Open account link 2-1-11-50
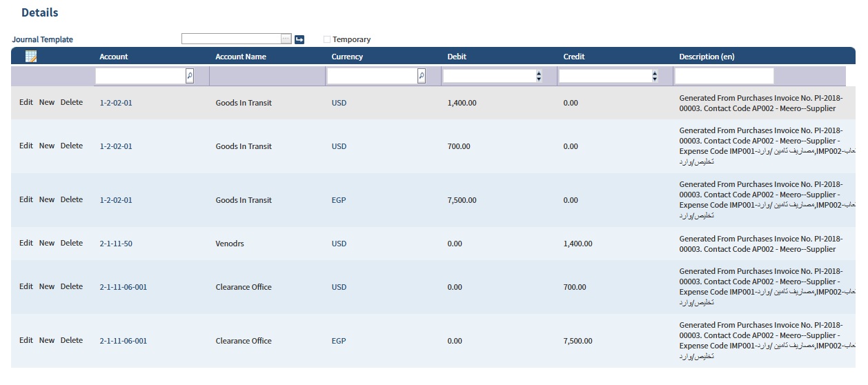This screenshot has height=385, width=868. [x=116, y=244]
